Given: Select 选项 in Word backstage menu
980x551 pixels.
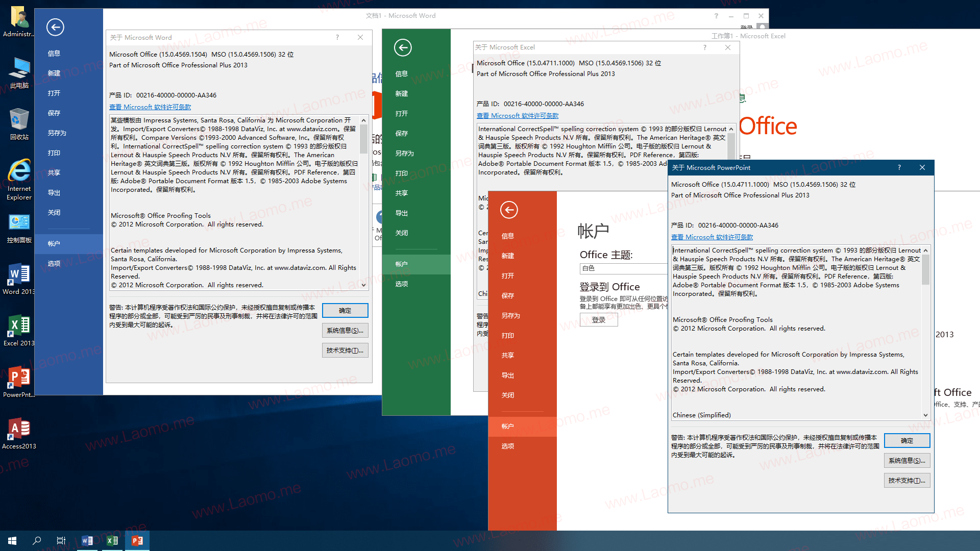Looking at the screenshot, I should (x=54, y=263).
